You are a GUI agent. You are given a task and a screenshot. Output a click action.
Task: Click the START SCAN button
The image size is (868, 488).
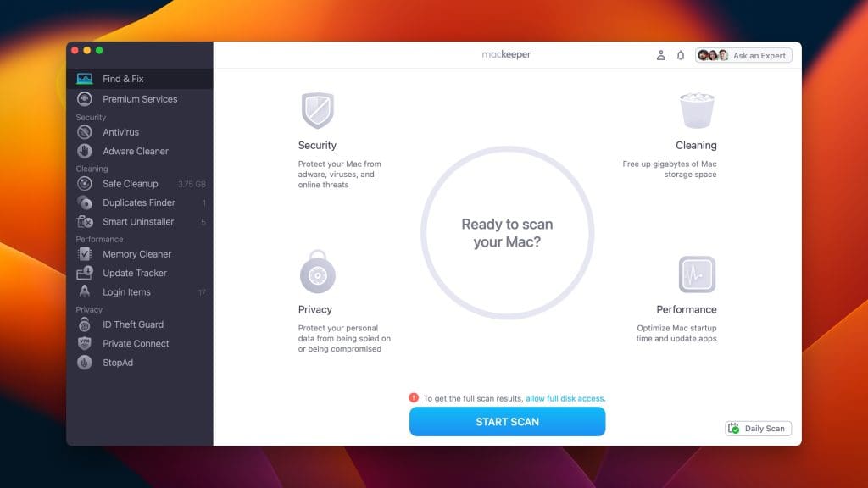point(507,422)
